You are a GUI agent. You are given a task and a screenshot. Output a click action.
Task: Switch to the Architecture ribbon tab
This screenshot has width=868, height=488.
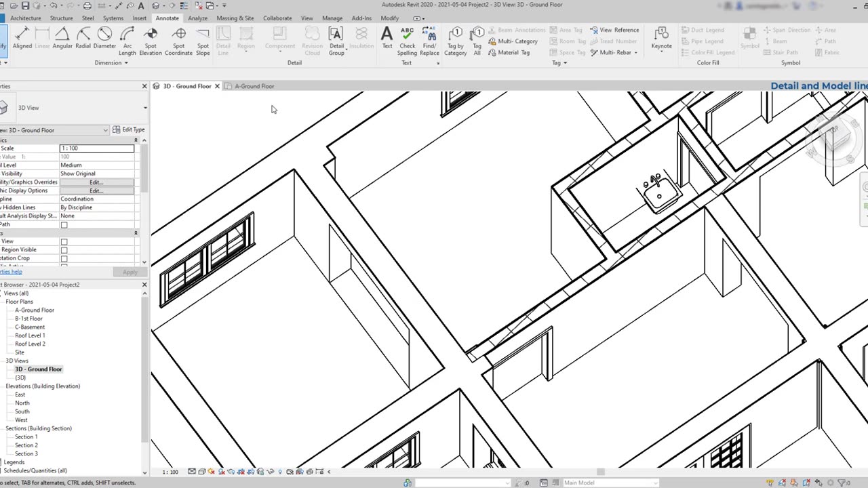(x=26, y=18)
